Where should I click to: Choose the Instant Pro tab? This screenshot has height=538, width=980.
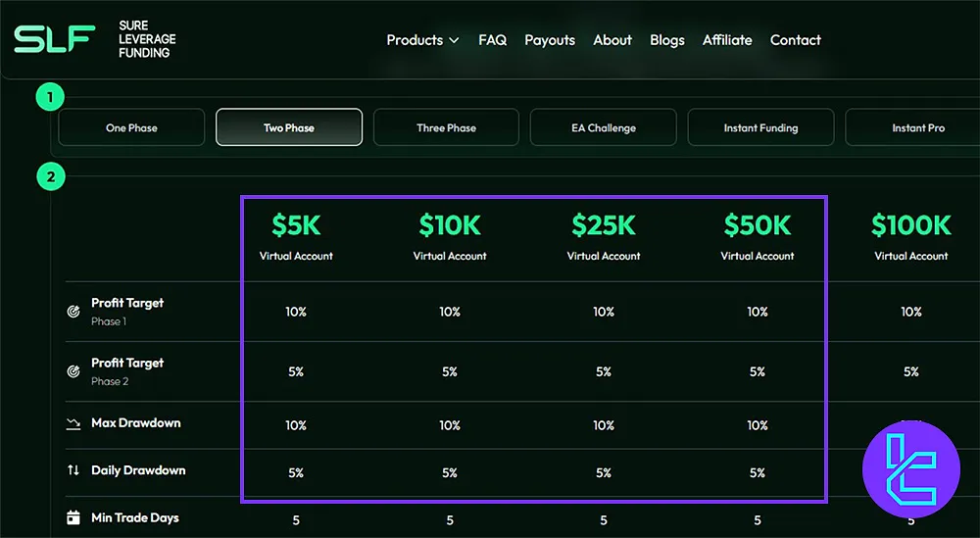click(913, 127)
